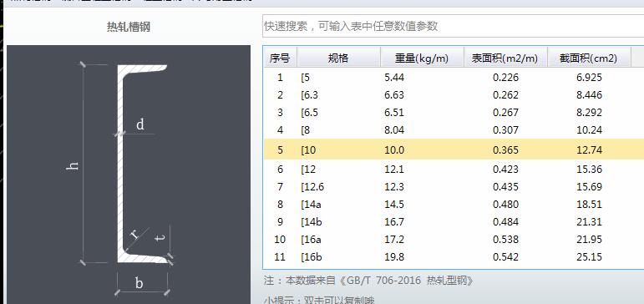Viewport: 644px width, 304px height.
Task: Sort by 序号 column header
Action: point(280,58)
